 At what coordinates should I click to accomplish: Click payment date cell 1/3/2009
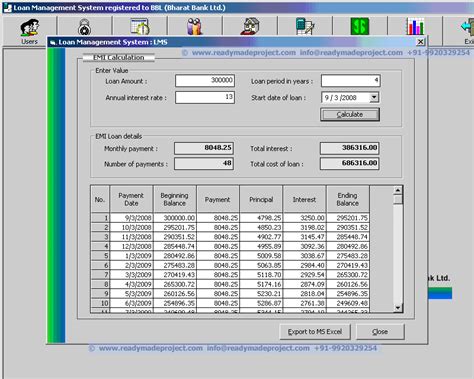pos(131,256)
